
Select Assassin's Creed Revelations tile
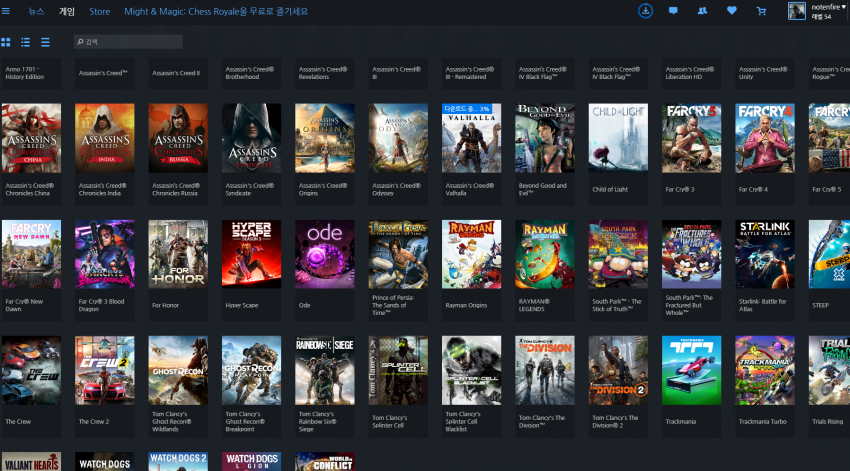325,73
